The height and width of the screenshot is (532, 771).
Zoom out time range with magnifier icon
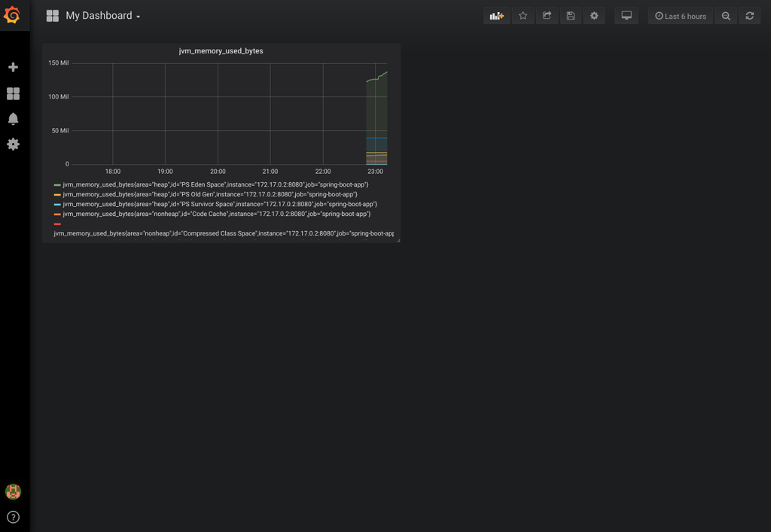726,16
